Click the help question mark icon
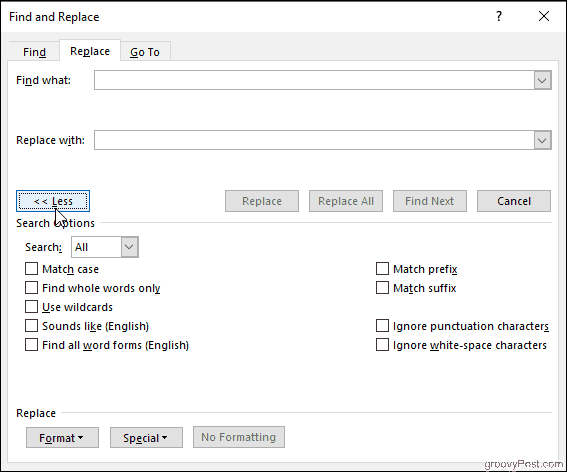 click(499, 16)
